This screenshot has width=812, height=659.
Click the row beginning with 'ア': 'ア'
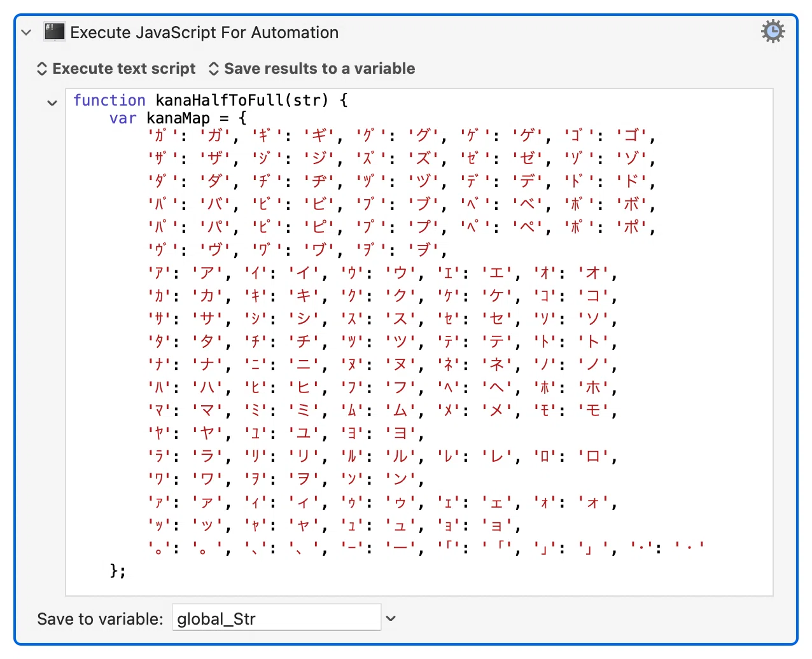382,274
